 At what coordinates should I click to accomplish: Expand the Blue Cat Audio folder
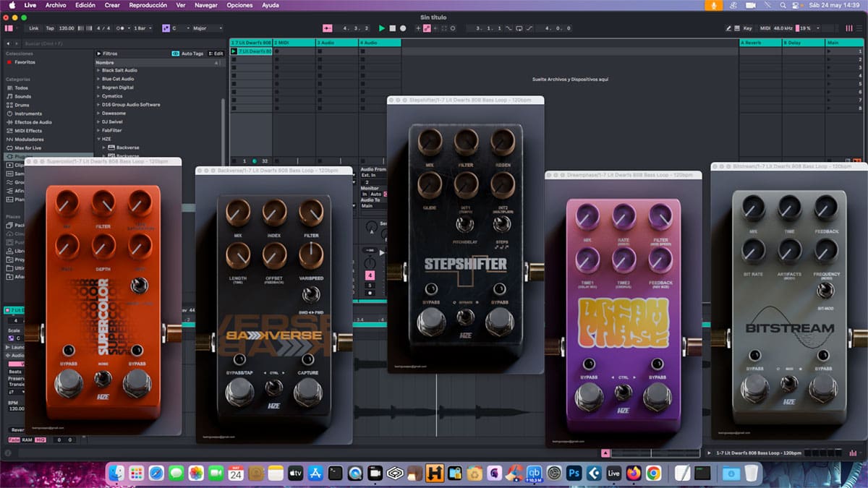[x=98, y=79]
